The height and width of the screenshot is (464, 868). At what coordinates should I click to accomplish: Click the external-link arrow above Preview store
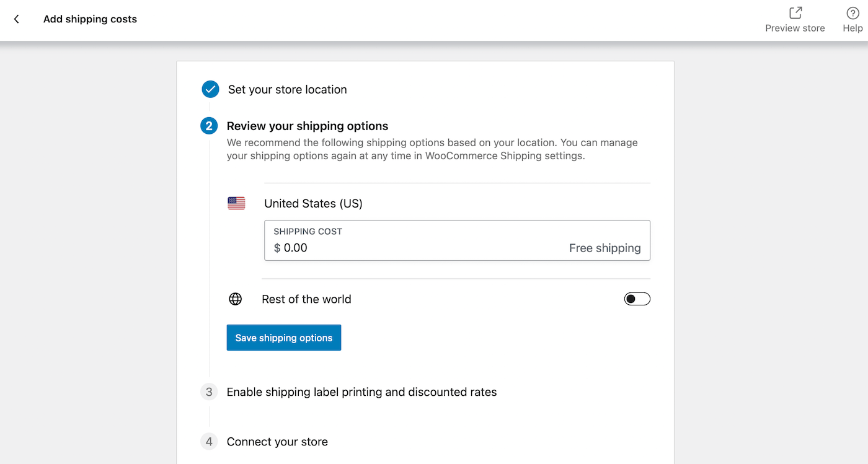tap(795, 11)
